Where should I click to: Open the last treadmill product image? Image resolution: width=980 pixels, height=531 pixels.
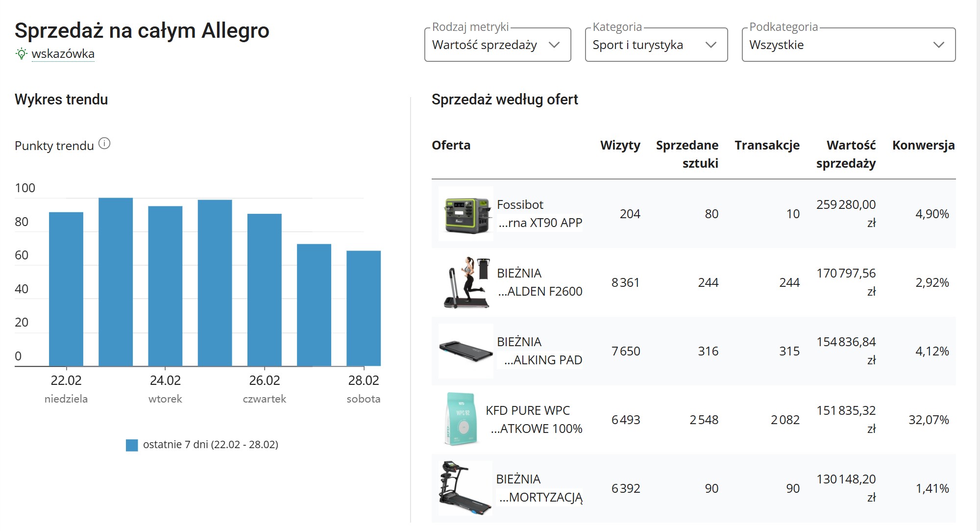(465, 488)
